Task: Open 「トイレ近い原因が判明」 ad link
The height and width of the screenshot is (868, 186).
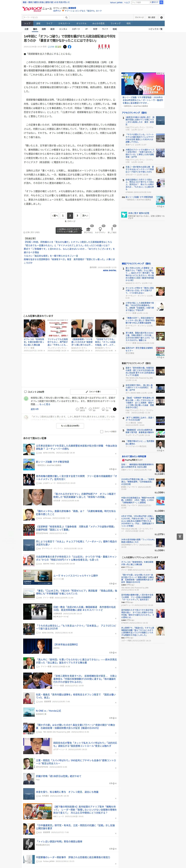Action: point(59,841)
